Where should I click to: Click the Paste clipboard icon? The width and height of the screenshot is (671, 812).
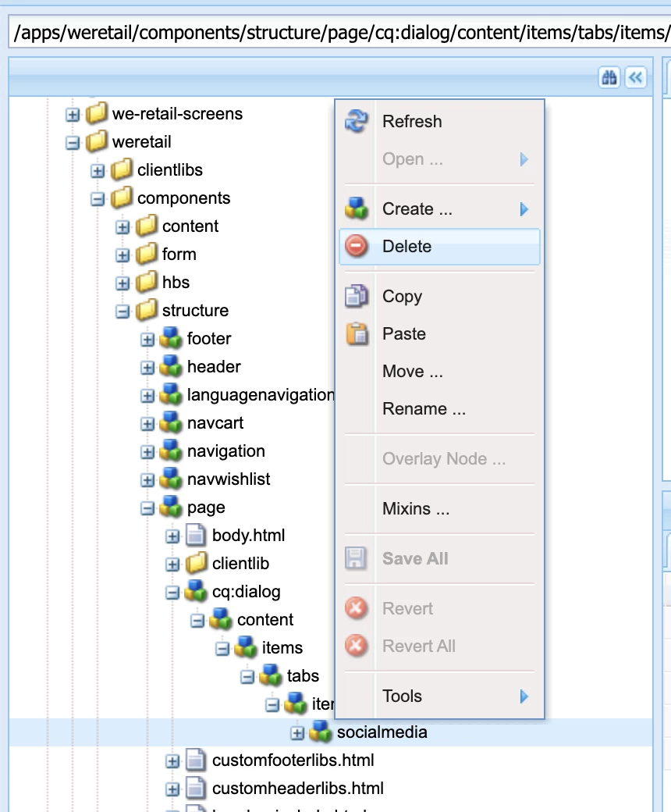(357, 333)
